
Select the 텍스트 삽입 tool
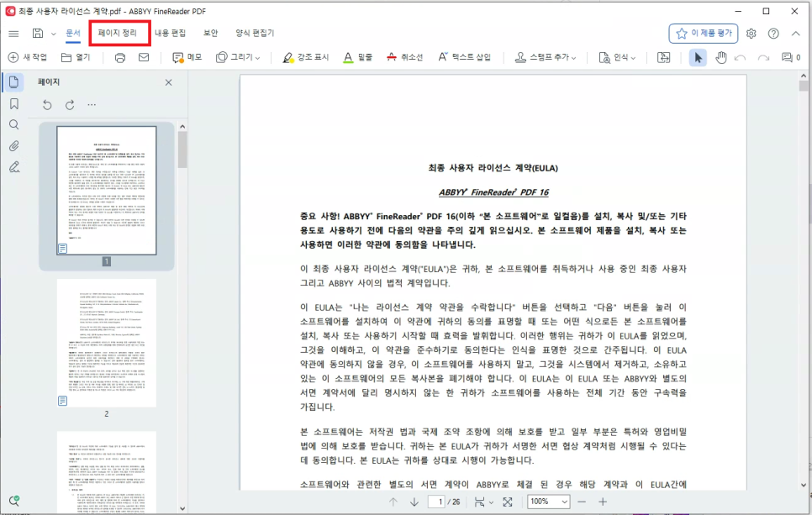point(464,57)
